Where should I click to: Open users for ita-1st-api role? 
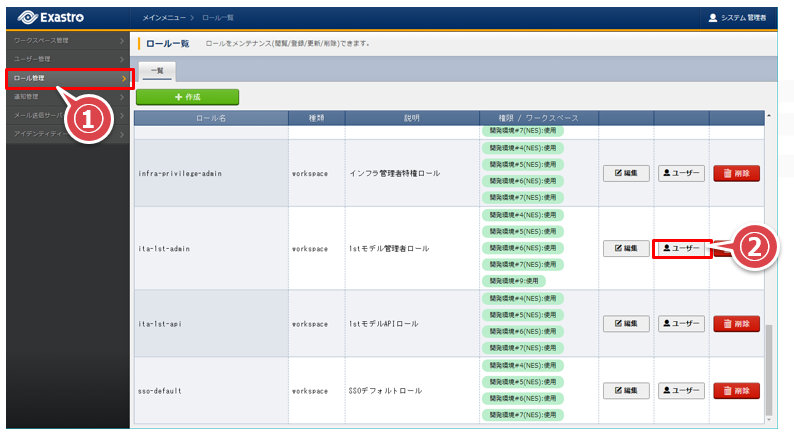click(681, 323)
